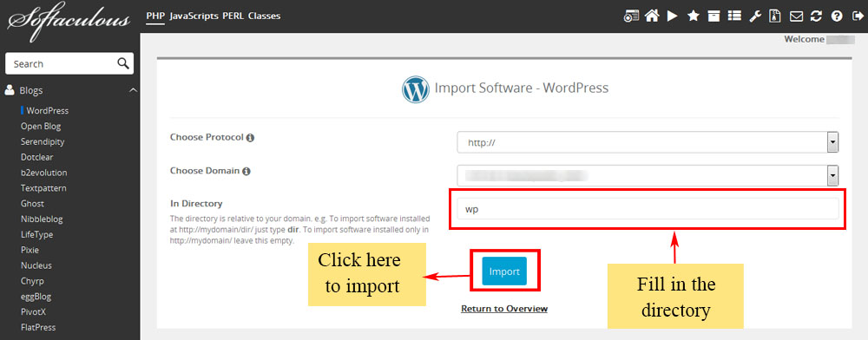
Task: Select Pixie in the sidebar
Action: click(30, 250)
